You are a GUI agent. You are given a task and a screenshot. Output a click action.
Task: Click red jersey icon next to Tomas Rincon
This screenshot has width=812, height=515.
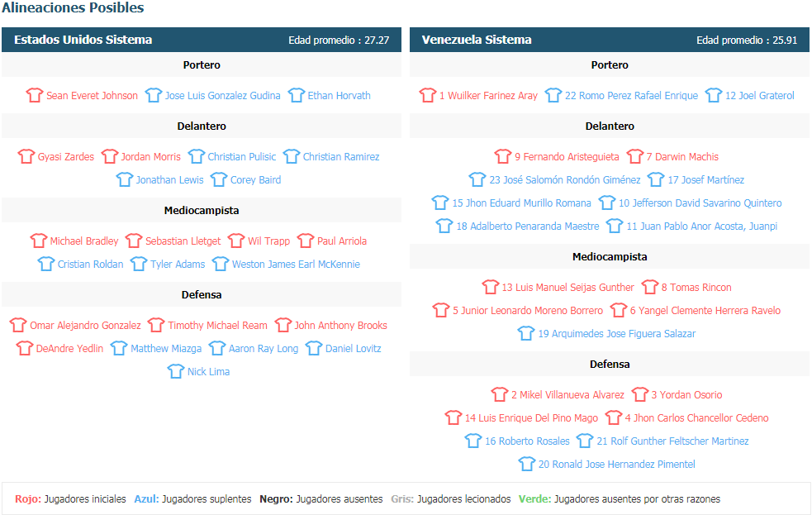pyautogui.click(x=650, y=287)
